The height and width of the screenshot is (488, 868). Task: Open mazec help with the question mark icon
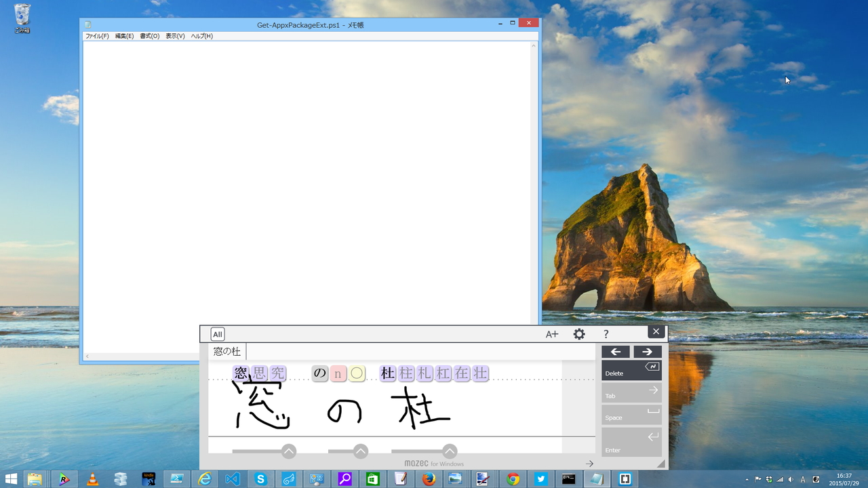point(606,333)
